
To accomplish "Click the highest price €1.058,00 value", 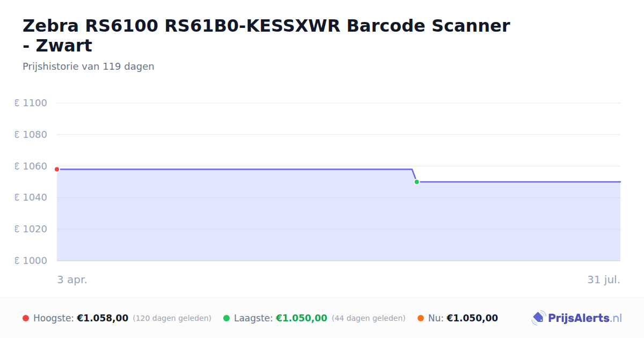I will click(x=103, y=318).
